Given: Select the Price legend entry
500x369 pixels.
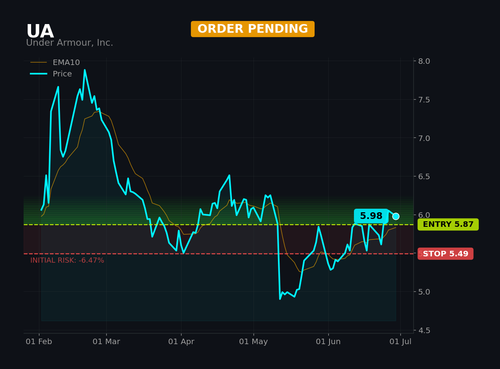Looking at the screenshot, I should click(51, 74).
